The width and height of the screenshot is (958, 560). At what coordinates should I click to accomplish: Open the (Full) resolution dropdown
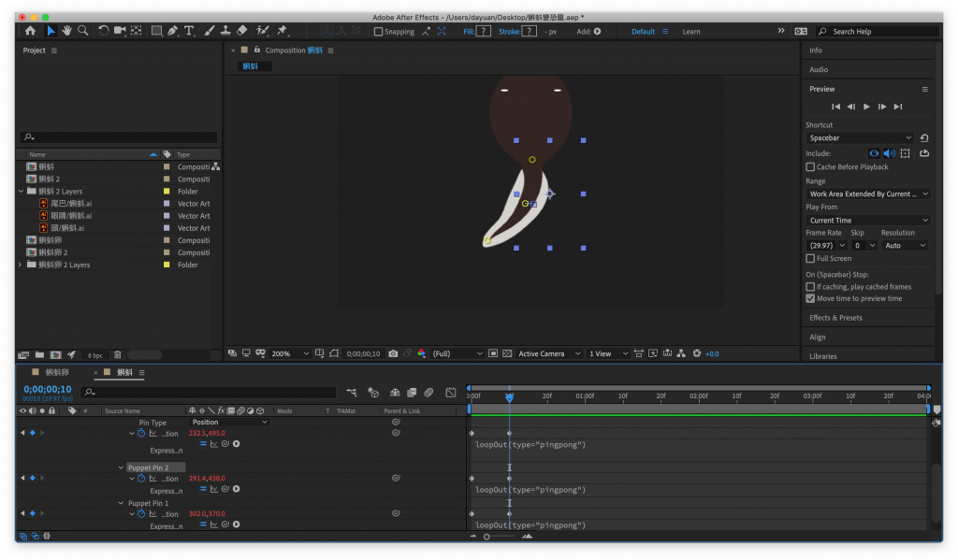pyautogui.click(x=457, y=353)
